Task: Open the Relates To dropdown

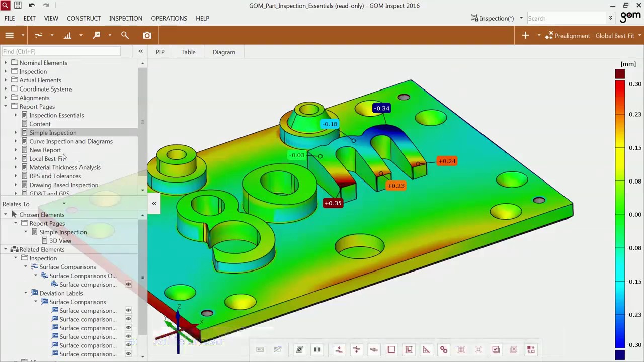Action: 64,204
